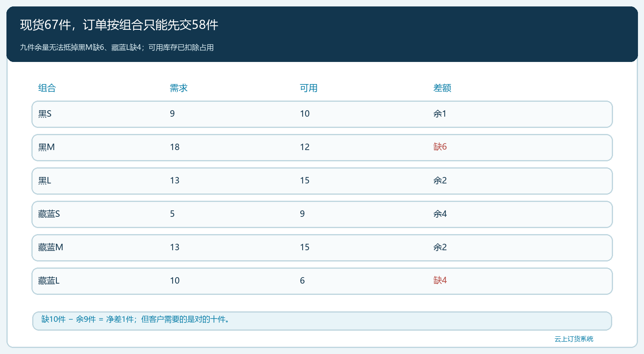Viewport: 644px width, 354px height.
Task: Click demand value 9 in the 黑S row
Action: point(172,114)
